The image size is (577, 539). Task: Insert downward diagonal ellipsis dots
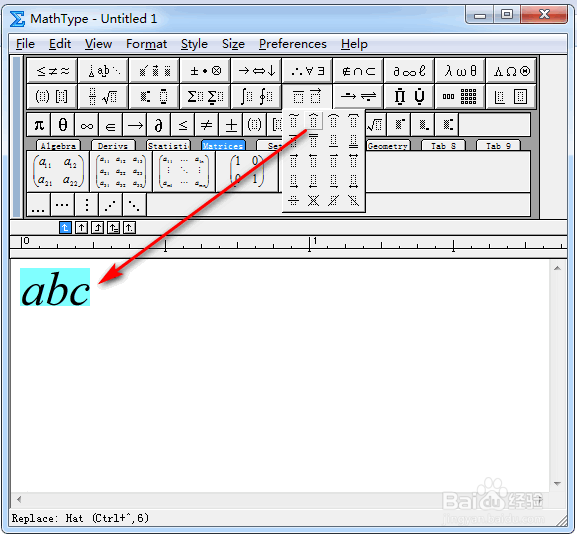pos(134,205)
